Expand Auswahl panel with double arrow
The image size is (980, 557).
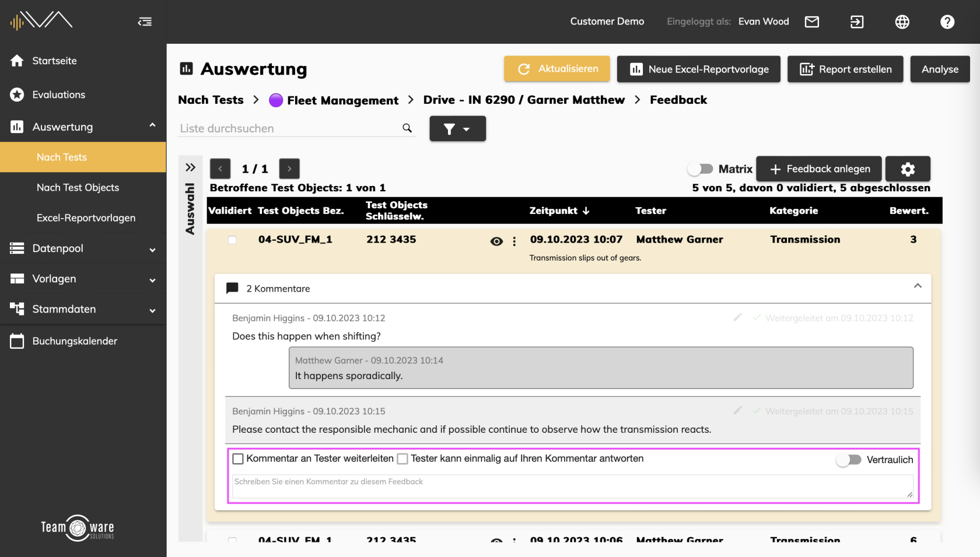click(190, 167)
